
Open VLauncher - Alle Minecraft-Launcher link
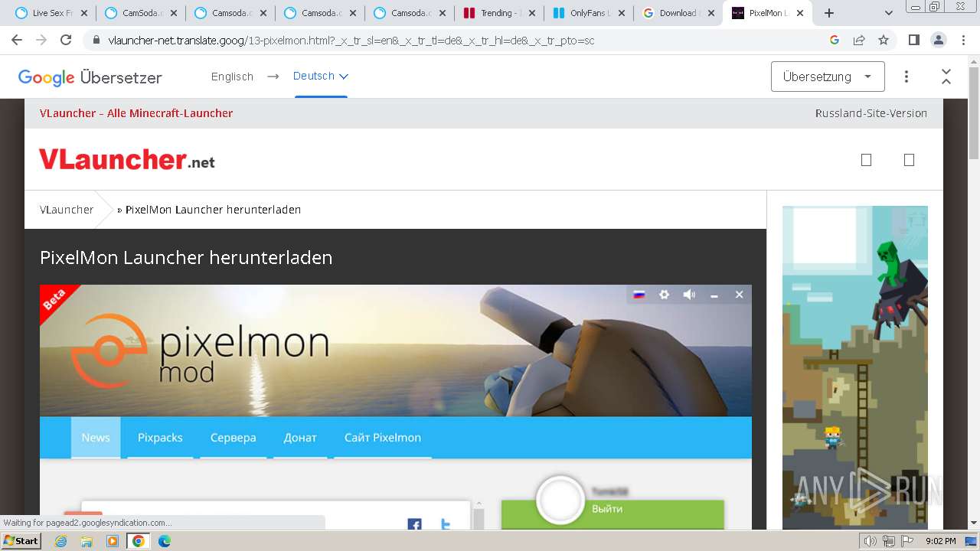coord(136,113)
